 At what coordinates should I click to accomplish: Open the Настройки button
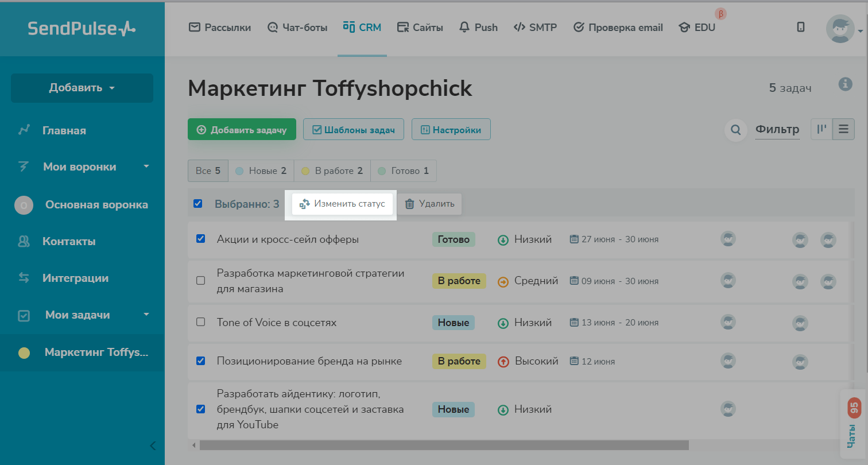point(451,130)
